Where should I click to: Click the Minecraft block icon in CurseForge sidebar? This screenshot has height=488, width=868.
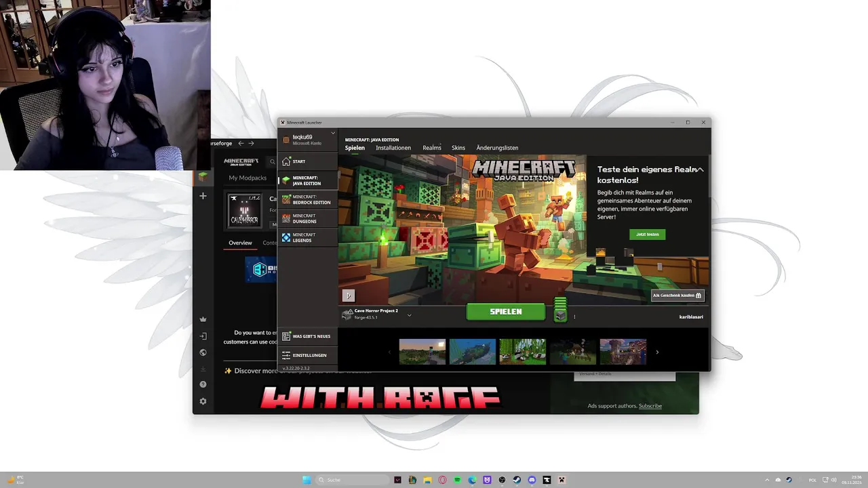click(x=202, y=177)
